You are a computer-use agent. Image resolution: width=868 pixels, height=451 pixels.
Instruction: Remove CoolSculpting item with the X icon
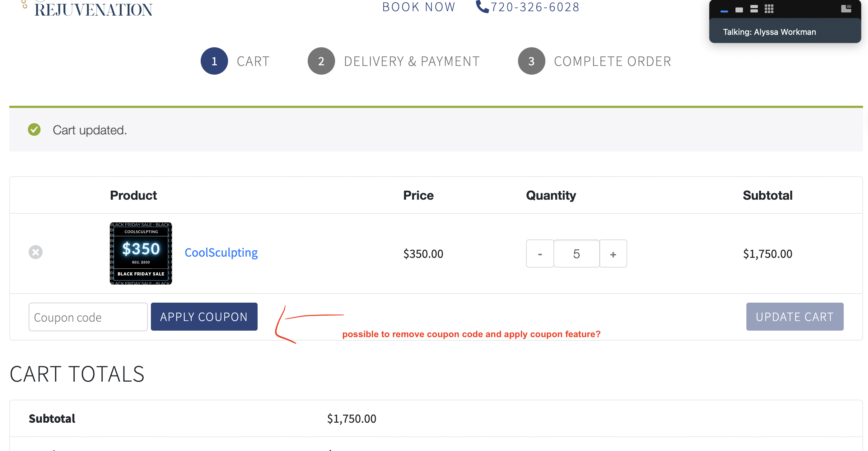pos(35,252)
